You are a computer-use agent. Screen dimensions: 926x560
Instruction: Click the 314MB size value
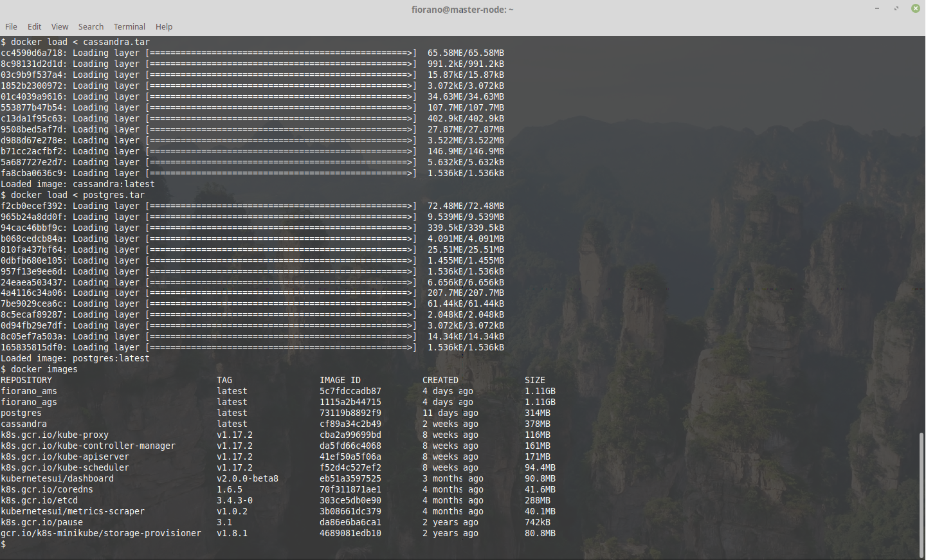coord(538,413)
